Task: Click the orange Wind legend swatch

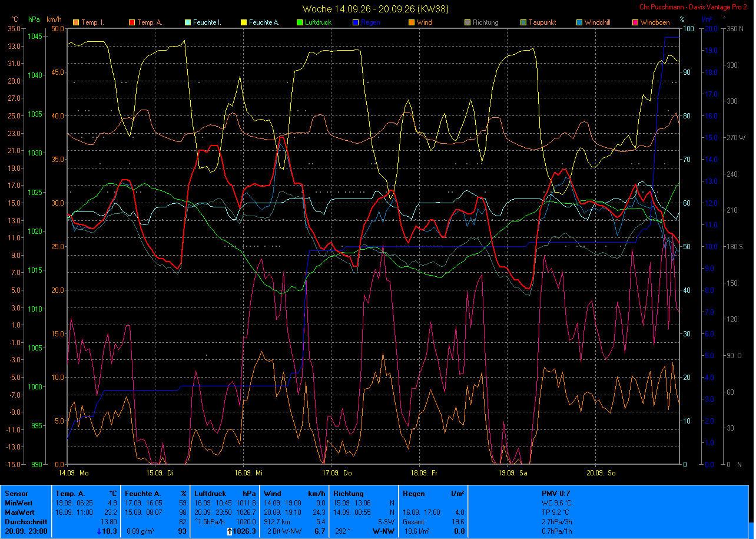Action: click(x=411, y=23)
